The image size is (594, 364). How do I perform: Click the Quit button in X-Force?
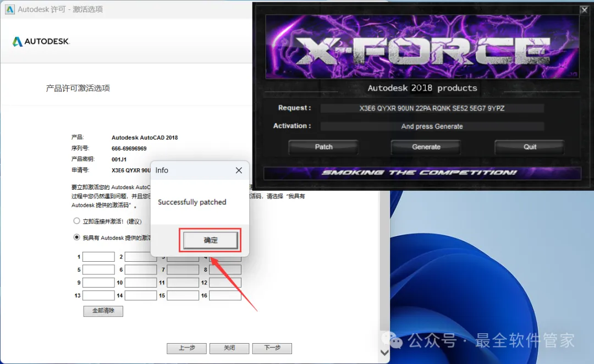click(x=530, y=147)
